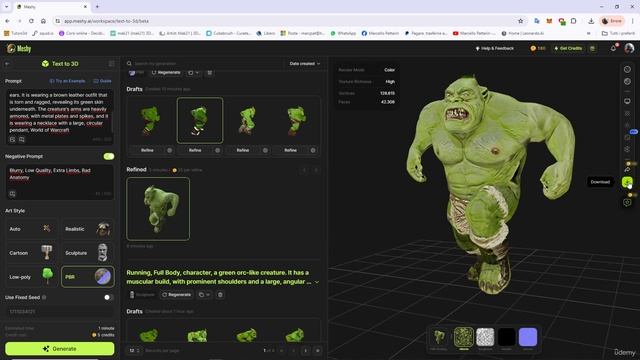Open a new browser tab
The width and height of the screenshot is (640, 360).
(97, 7)
